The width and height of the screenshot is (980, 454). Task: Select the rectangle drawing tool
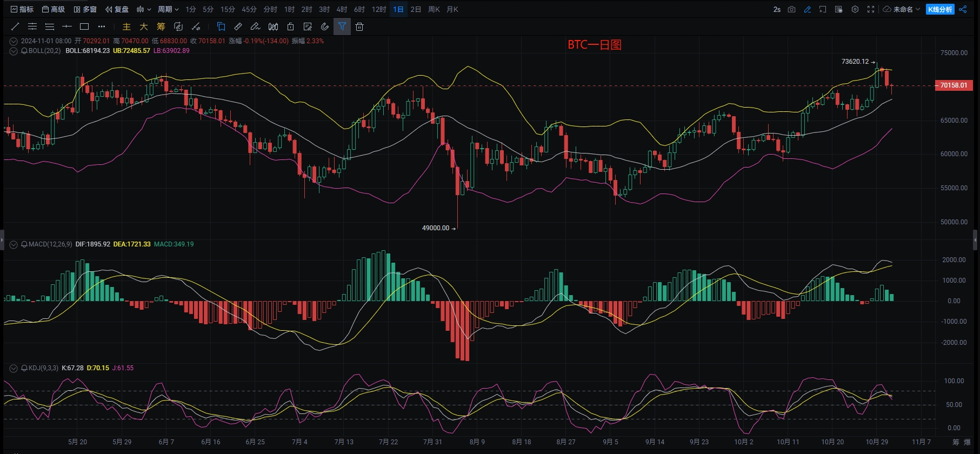(x=84, y=26)
